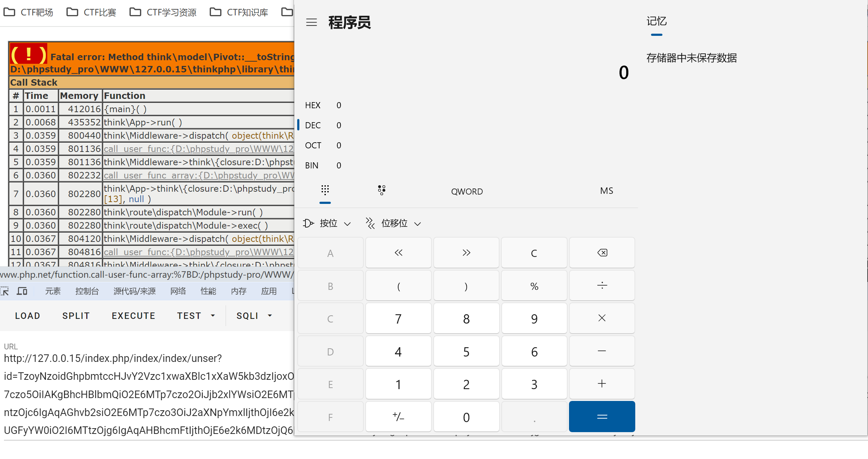Click digit 9 on calculator keypad
Image resolution: width=868 pixels, height=459 pixels.
(x=534, y=318)
